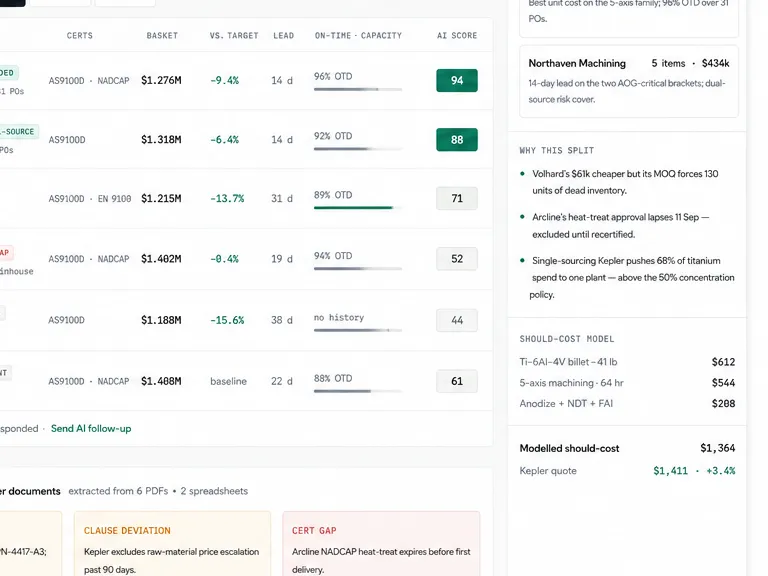Click the WHY THIS SPLIT heading

tap(556, 151)
